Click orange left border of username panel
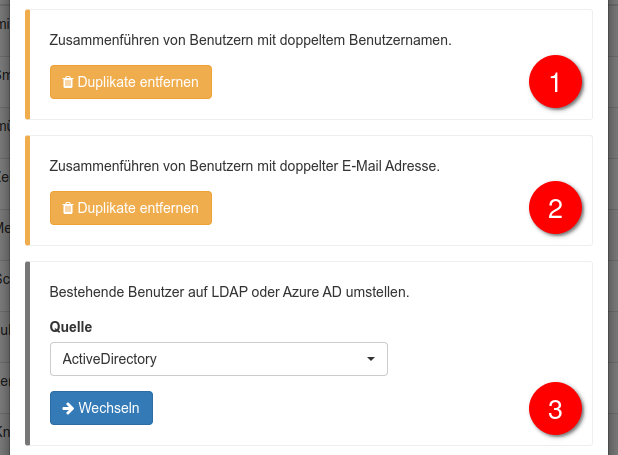 coord(28,65)
